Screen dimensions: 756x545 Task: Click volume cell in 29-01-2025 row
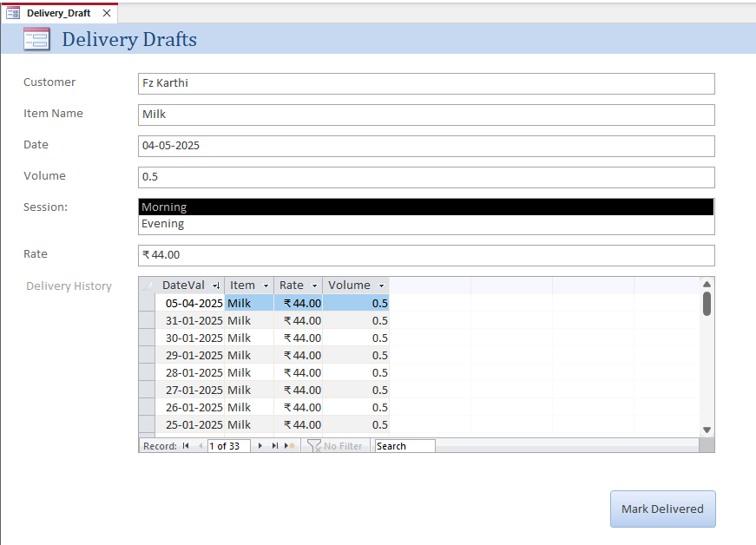pos(356,355)
